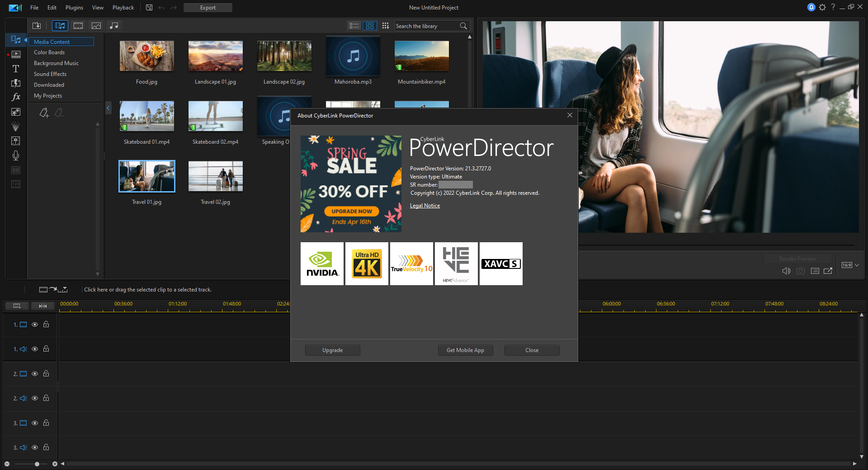Select Sound Effects in library tree
Viewport: 868px width, 470px height.
(x=50, y=74)
